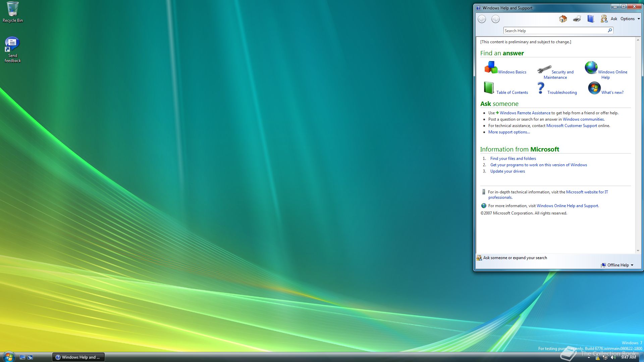Minimize the Windows Help and Support window
This screenshot has width=644, height=362.
click(615, 6)
